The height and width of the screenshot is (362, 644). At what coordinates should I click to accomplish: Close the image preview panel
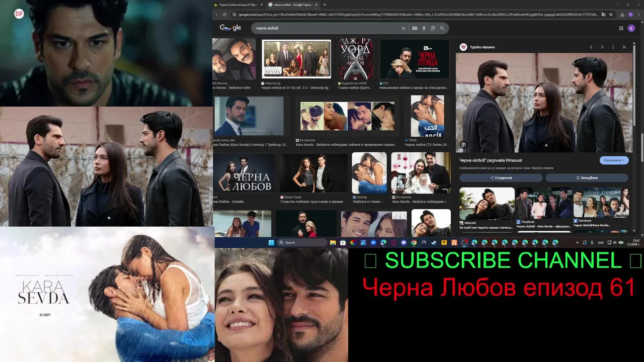[x=624, y=47]
